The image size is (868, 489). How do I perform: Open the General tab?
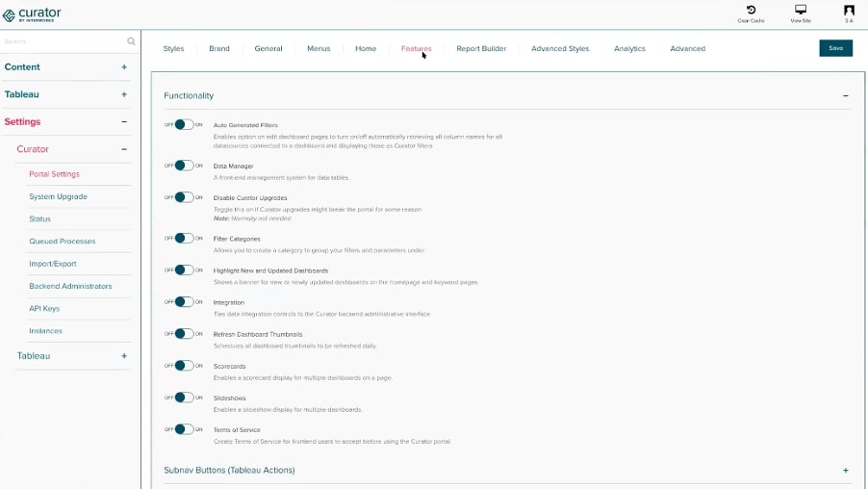pyautogui.click(x=268, y=49)
